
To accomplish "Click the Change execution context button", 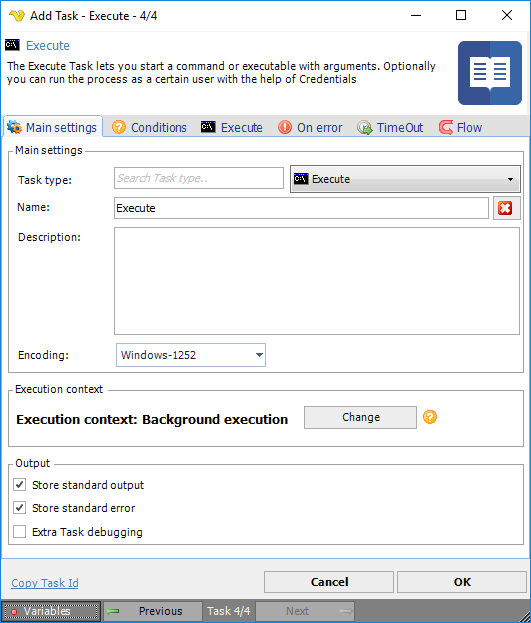I will coord(360,417).
